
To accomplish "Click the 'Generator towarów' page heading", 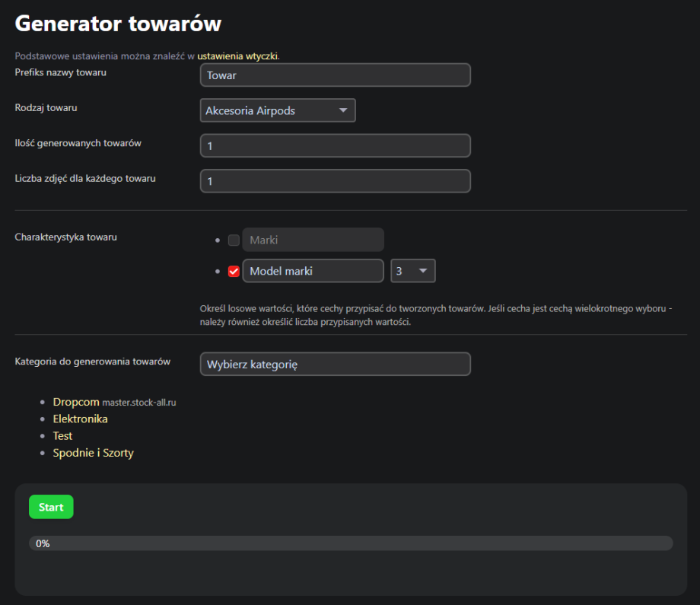I will (118, 24).
